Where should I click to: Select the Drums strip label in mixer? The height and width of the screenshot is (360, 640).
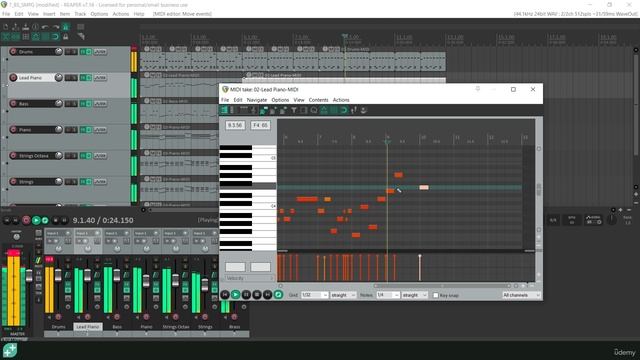click(58, 327)
